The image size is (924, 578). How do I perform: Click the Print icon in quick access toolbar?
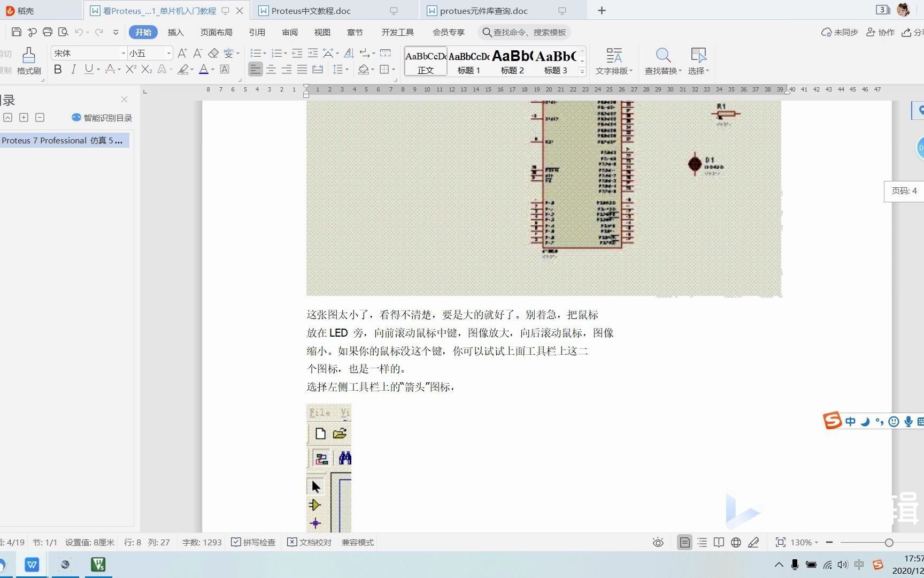point(47,32)
